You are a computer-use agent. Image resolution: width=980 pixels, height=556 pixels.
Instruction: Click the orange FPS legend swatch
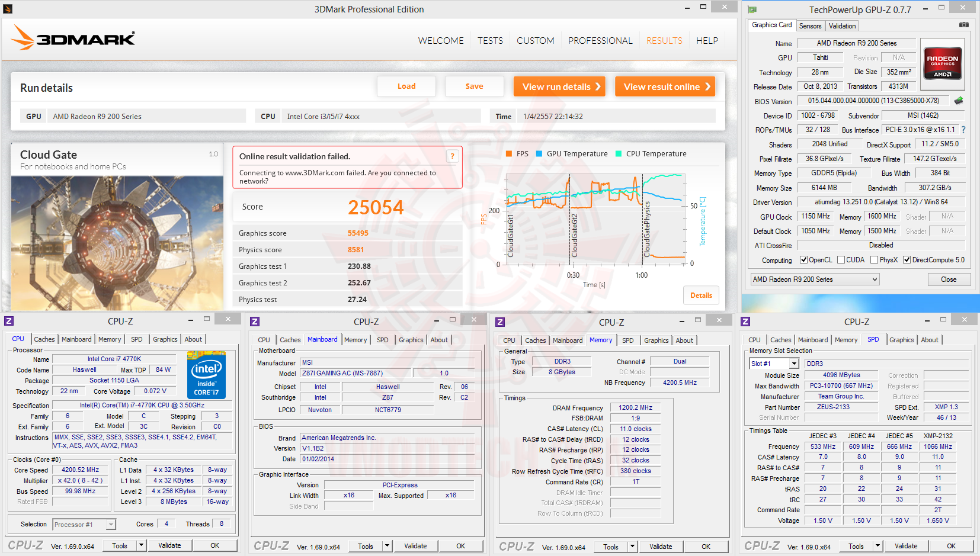pos(509,154)
